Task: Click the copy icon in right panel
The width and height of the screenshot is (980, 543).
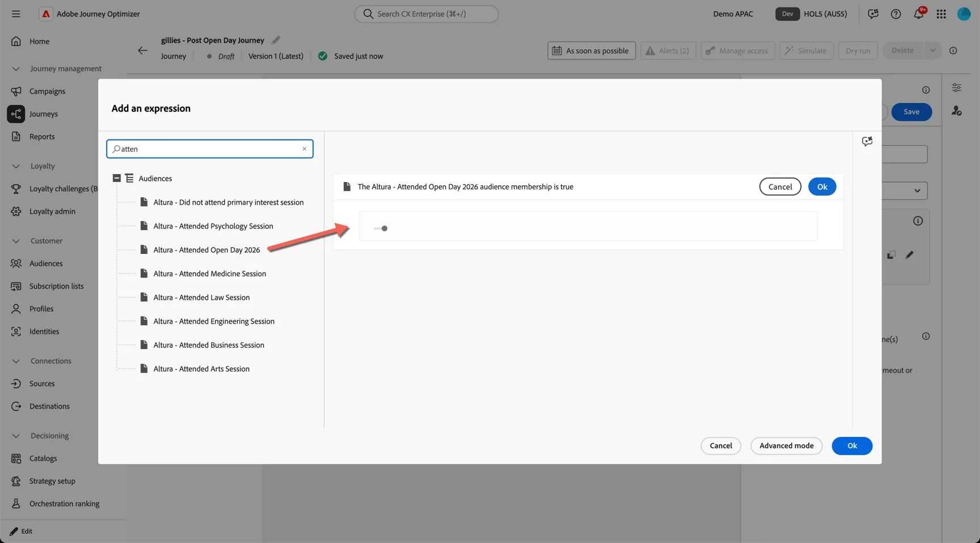Action: (x=891, y=255)
